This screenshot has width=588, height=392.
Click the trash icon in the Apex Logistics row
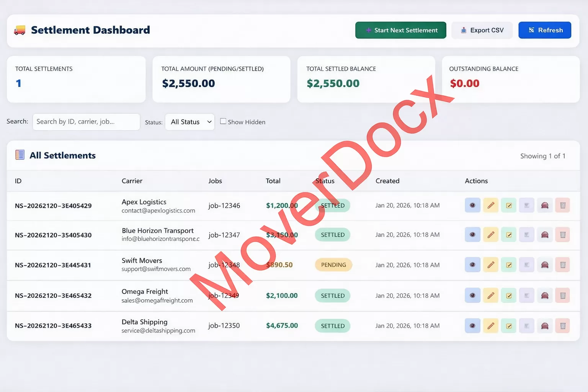point(562,206)
